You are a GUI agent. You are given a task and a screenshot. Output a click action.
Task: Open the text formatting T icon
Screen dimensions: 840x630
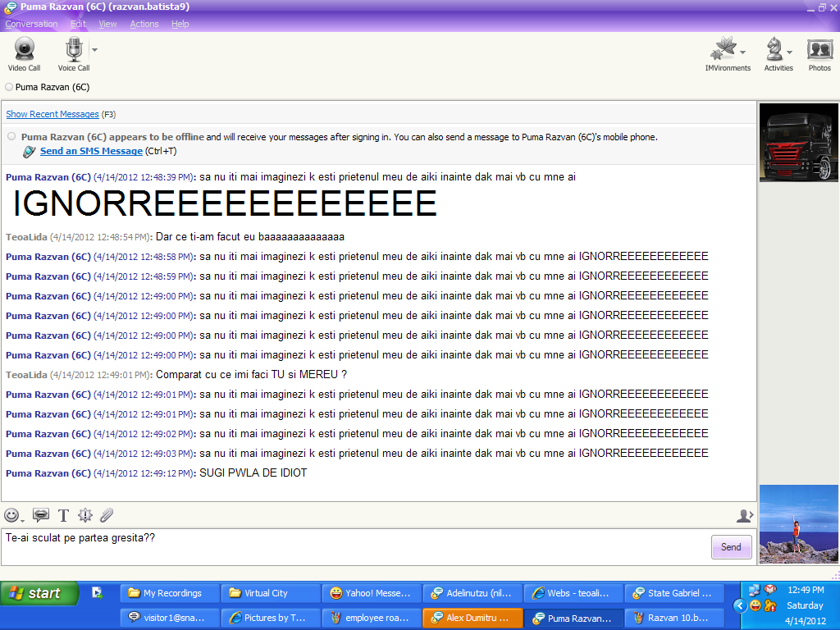click(x=63, y=515)
